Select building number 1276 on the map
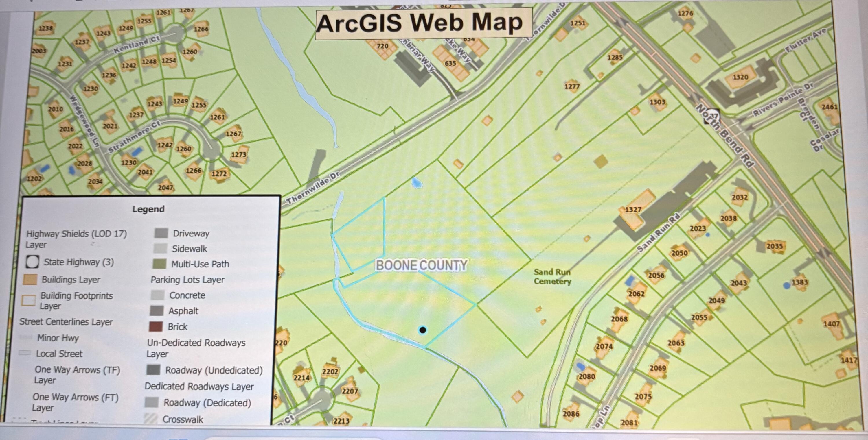868x440 pixels. click(685, 14)
